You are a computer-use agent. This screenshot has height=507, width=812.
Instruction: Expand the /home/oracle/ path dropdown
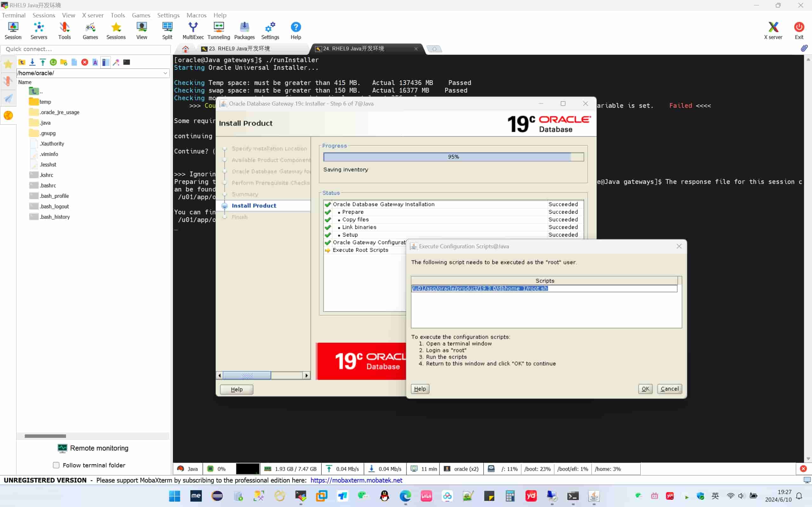pos(165,73)
